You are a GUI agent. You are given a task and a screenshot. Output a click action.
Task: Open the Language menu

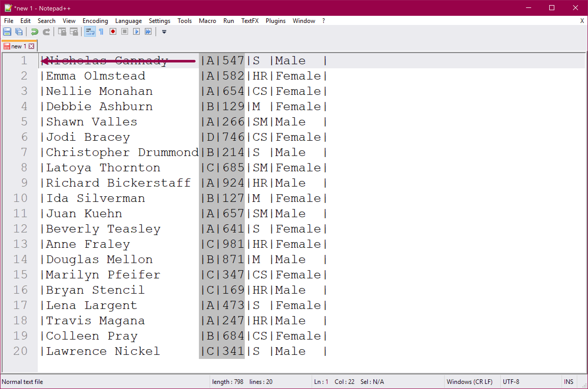129,21
